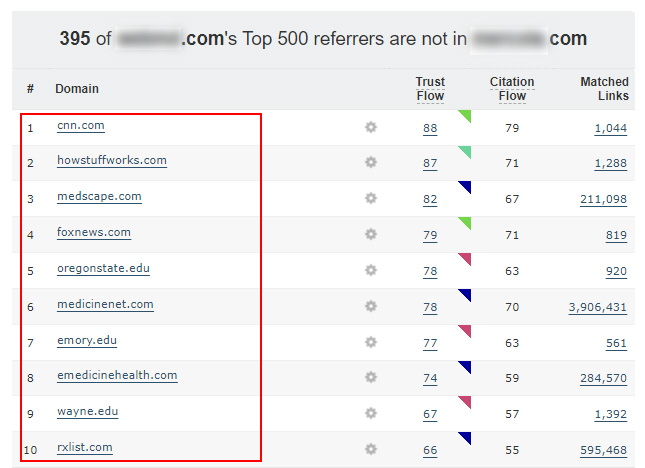The width and height of the screenshot is (645, 468).
Task: Open matched links count 3,906,431
Action: (598, 307)
